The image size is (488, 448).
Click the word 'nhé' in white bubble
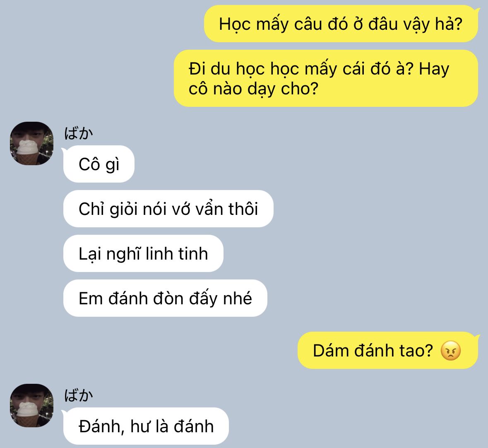(238, 298)
